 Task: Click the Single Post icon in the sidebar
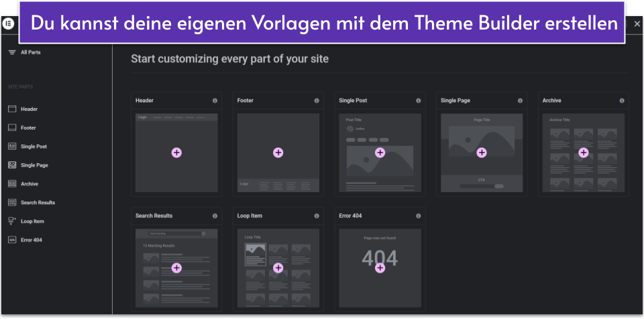pyautogui.click(x=12, y=146)
